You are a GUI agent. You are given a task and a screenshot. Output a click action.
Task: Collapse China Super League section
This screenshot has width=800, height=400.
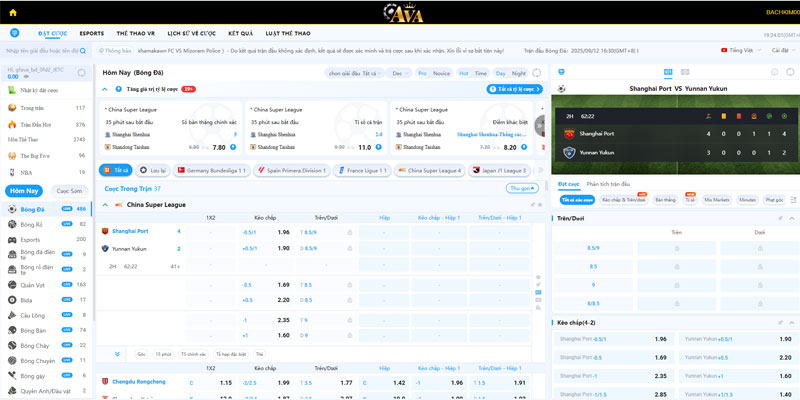click(x=105, y=205)
